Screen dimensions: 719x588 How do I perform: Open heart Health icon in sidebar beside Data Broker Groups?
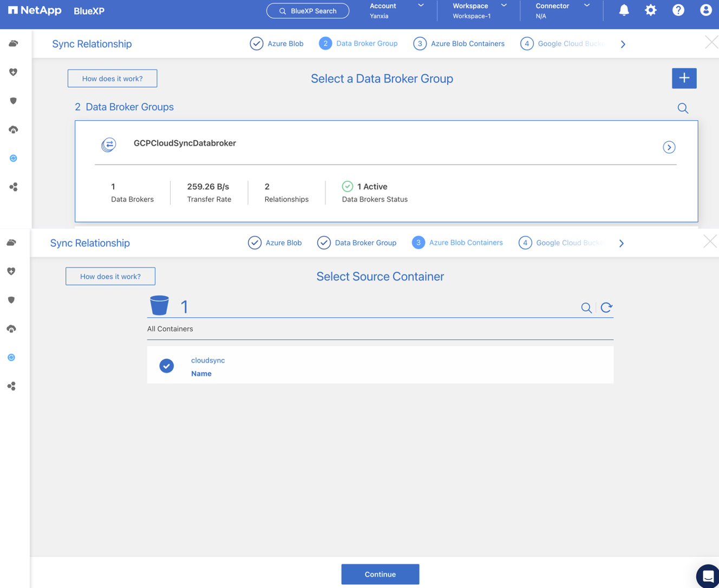(14, 72)
